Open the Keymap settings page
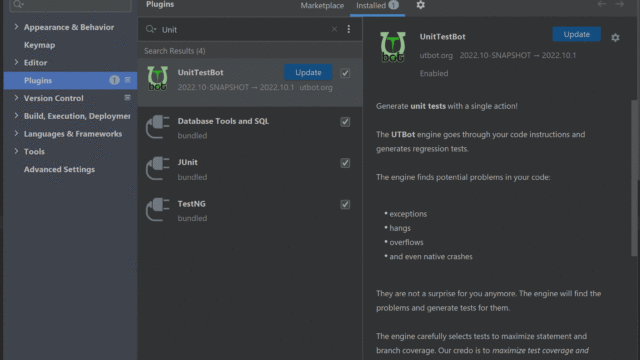Image resolution: width=640 pixels, height=360 pixels. point(39,45)
